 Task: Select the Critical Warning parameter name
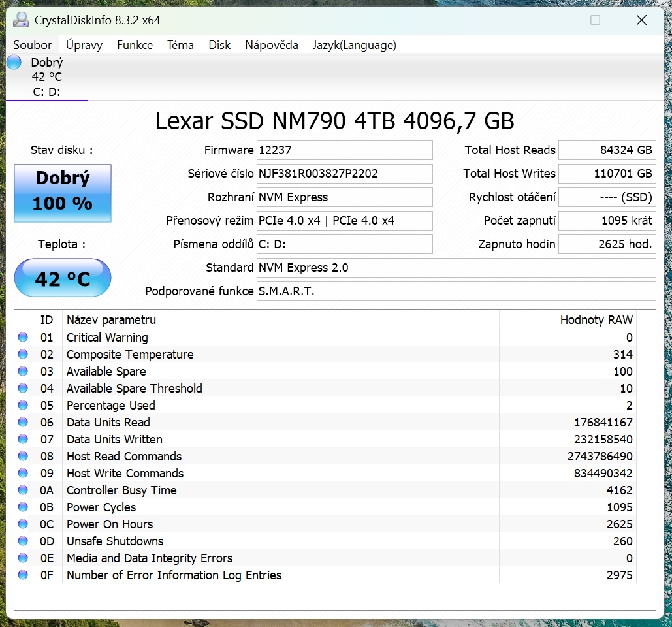107,338
